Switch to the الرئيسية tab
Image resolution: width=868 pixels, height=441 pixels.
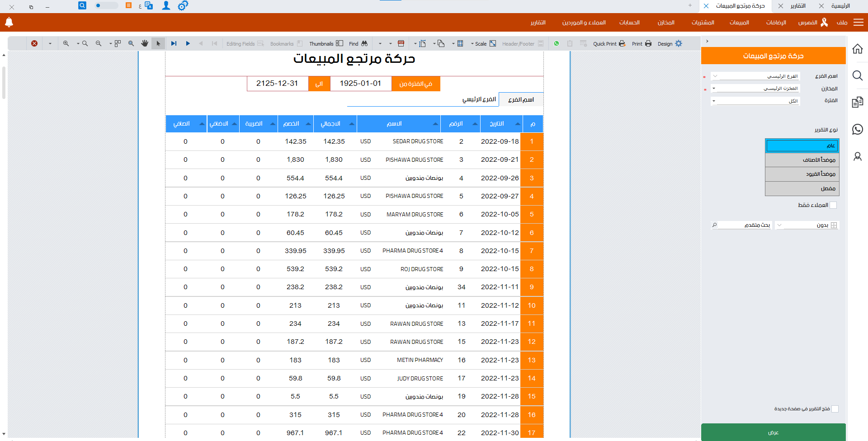[x=840, y=6]
